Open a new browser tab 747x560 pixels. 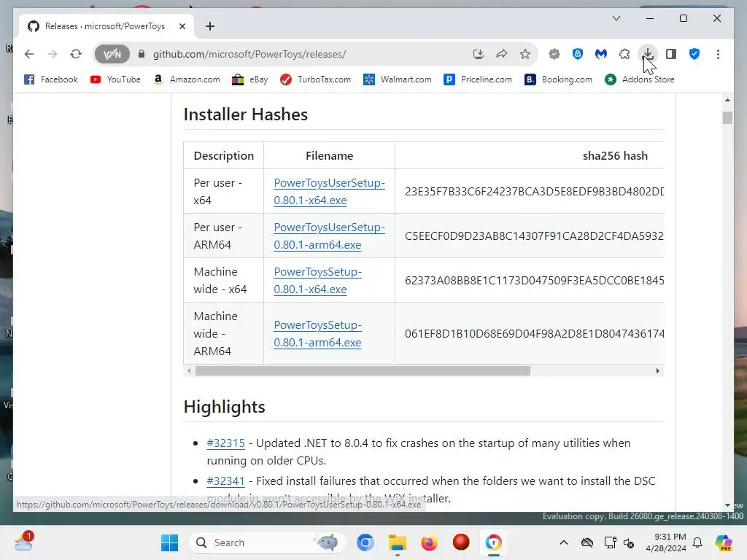[210, 26]
